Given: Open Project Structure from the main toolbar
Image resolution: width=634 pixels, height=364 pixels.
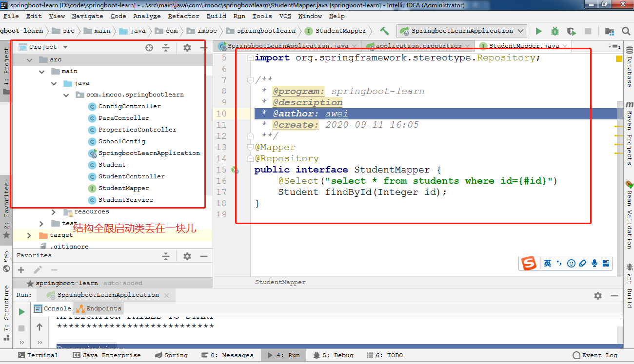Looking at the screenshot, I should pyautogui.click(x=610, y=31).
